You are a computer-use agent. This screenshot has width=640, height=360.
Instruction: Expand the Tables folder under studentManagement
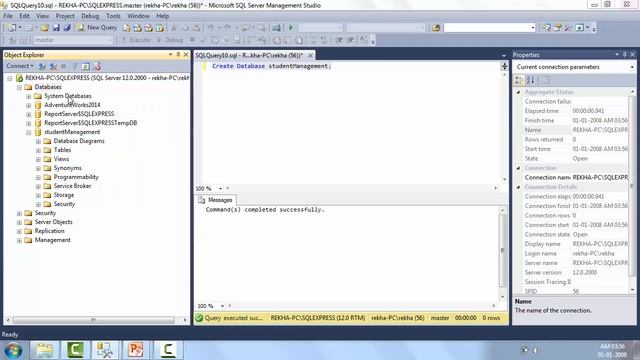38,150
